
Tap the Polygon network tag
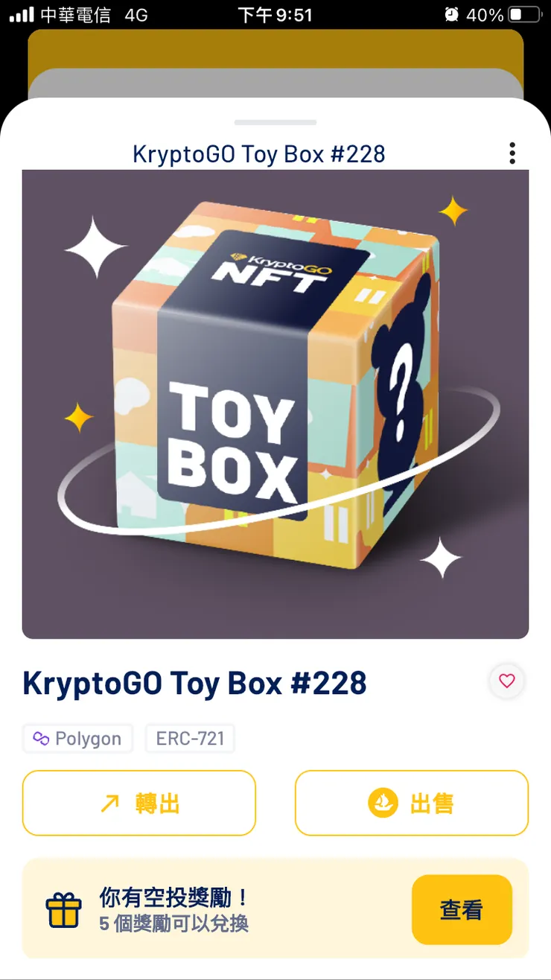click(77, 739)
